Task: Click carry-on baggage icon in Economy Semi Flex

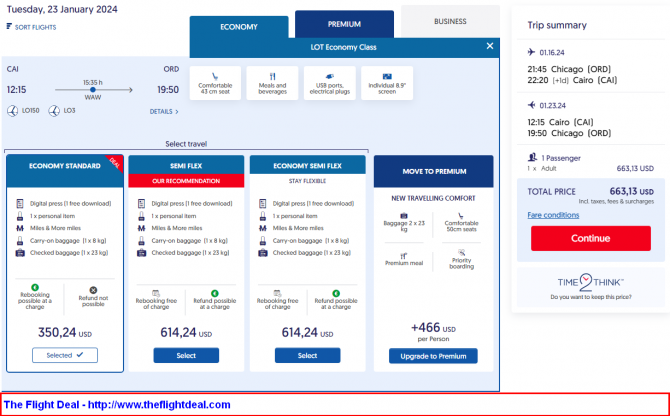Action: (262, 240)
